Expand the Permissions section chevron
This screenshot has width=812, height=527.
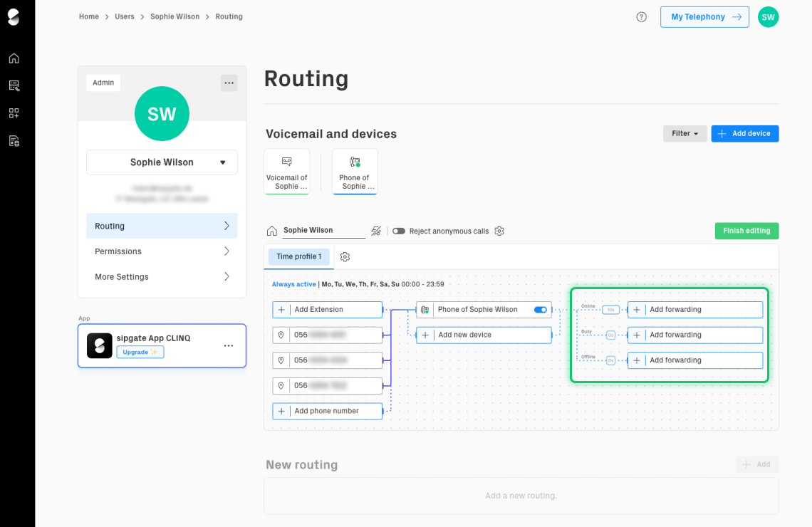227,251
